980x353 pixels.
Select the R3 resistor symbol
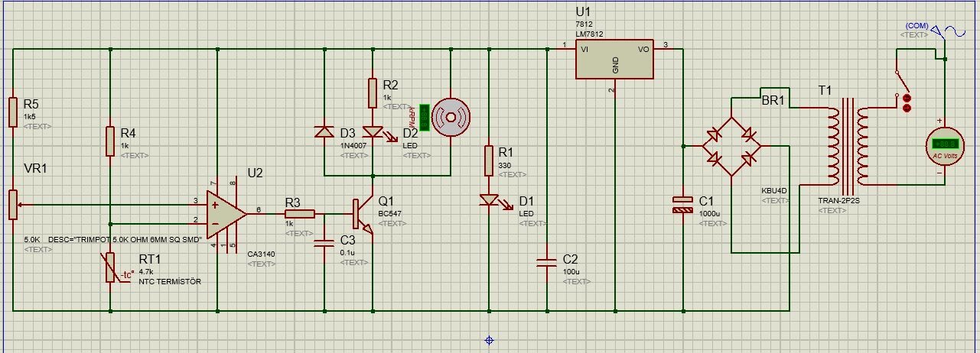pyautogui.click(x=299, y=215)
